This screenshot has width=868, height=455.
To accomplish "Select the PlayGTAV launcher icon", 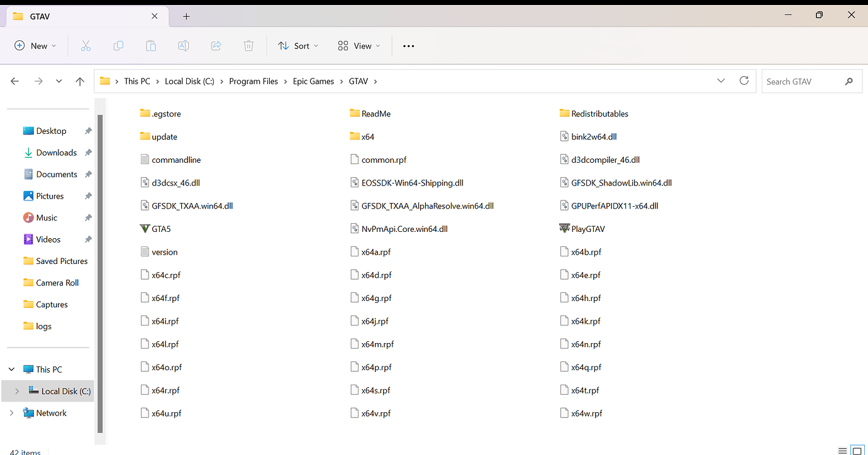I will pyautogui.click(x=564, y=229).
